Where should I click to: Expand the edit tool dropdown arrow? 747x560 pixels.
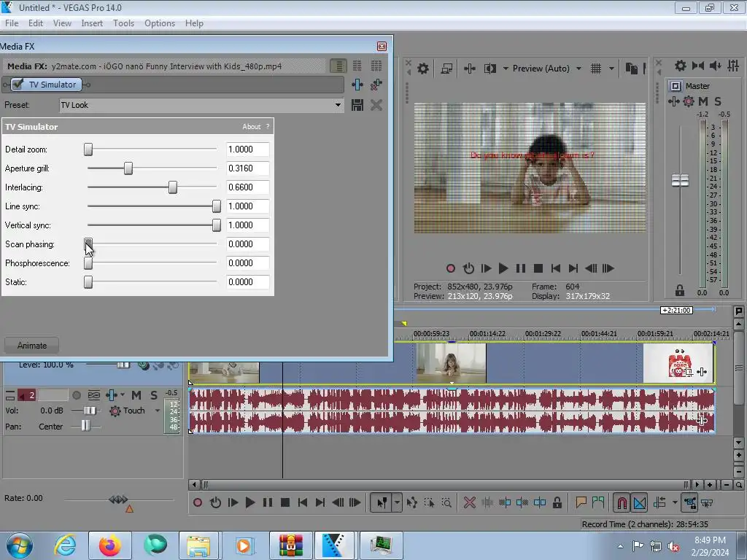[397, 502]
